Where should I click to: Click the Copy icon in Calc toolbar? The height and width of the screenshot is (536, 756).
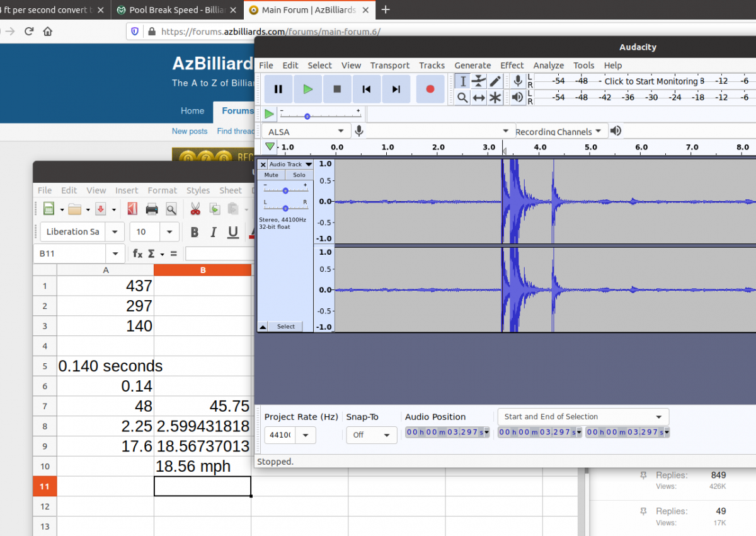pos(215,209)
